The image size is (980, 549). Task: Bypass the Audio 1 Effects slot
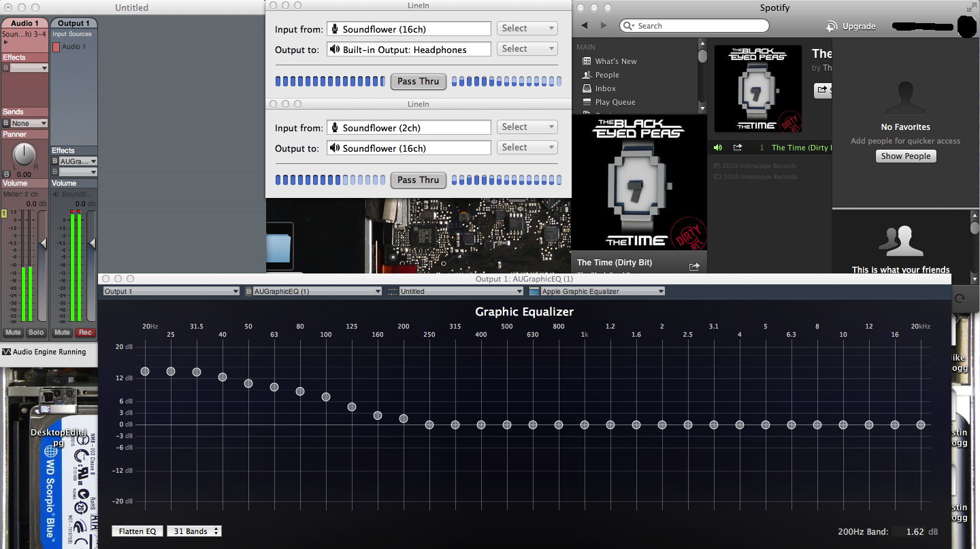pos(6,68)
